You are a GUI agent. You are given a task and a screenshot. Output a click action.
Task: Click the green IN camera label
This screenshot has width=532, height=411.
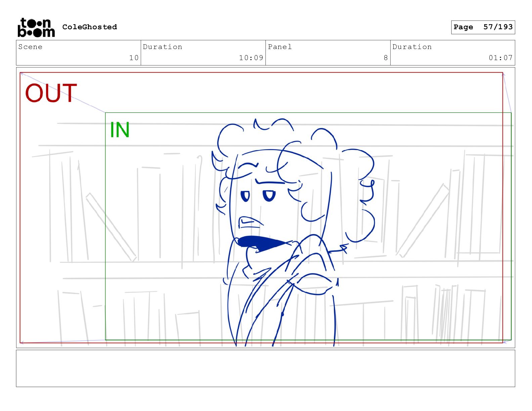[x=120, y=130]
